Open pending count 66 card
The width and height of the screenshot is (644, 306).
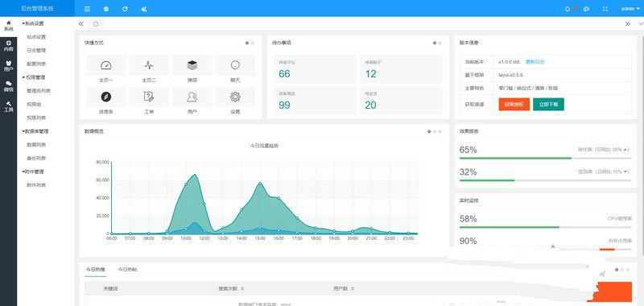point(315,69)
